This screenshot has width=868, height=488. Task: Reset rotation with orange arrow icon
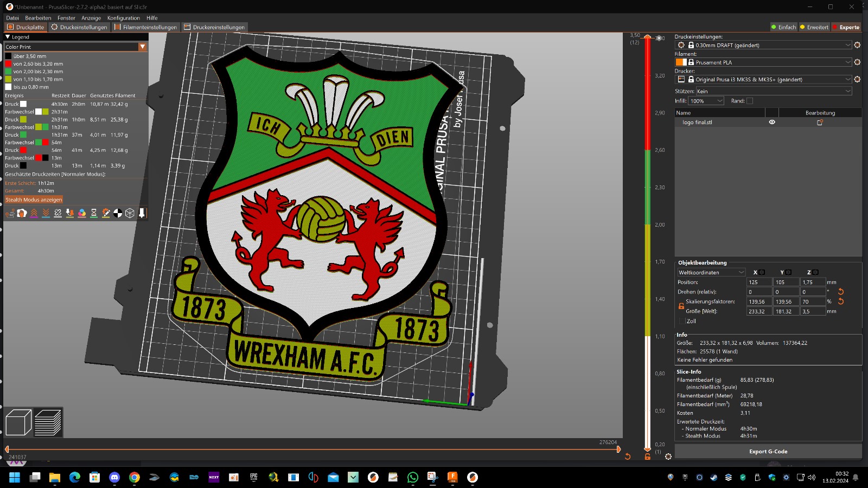click(x=841, y=292)
